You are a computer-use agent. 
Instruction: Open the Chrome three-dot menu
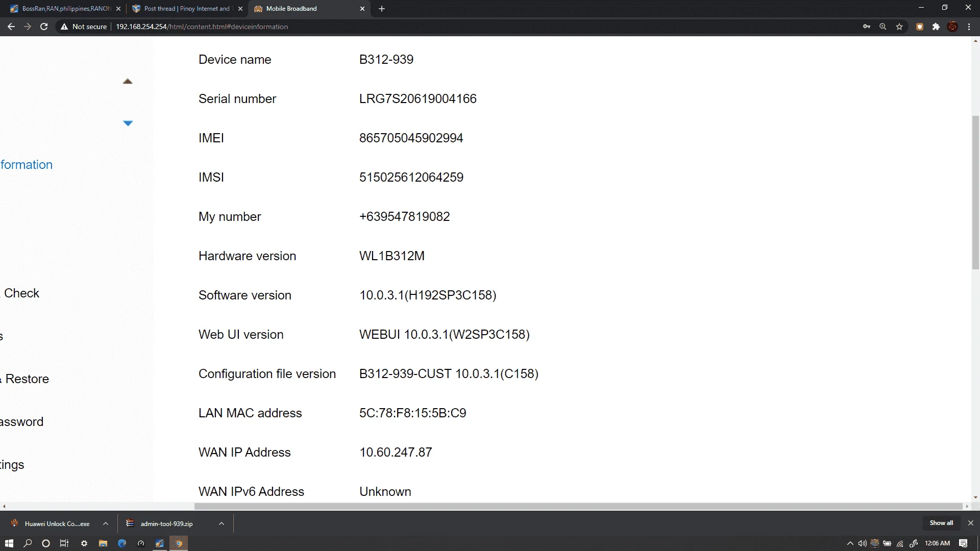[x=969, y=27]
